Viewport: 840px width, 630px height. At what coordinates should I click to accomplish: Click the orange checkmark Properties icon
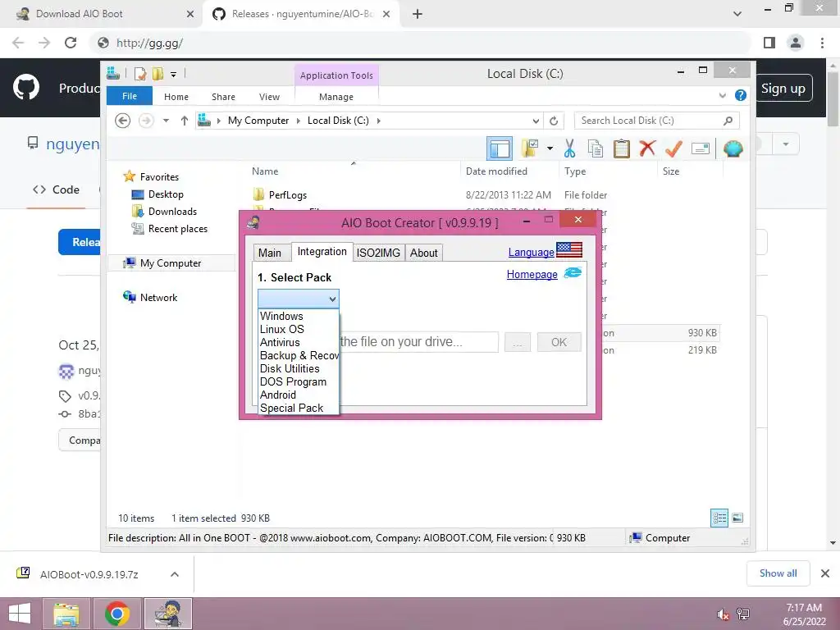(x=673, y=148)
